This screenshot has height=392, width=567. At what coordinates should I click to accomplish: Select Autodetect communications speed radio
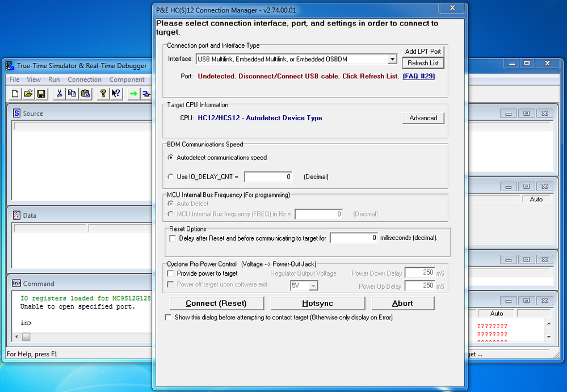[x=170, y=158]
